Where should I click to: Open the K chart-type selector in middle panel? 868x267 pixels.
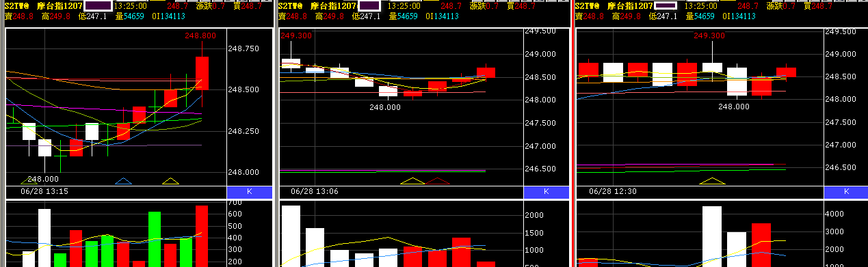[546, 192]
